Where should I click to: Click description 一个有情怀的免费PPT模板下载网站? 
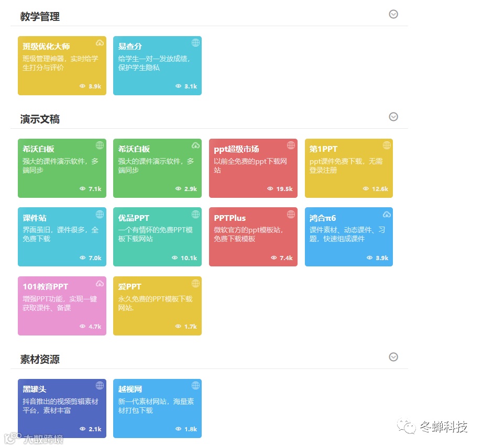pos(156,234)
